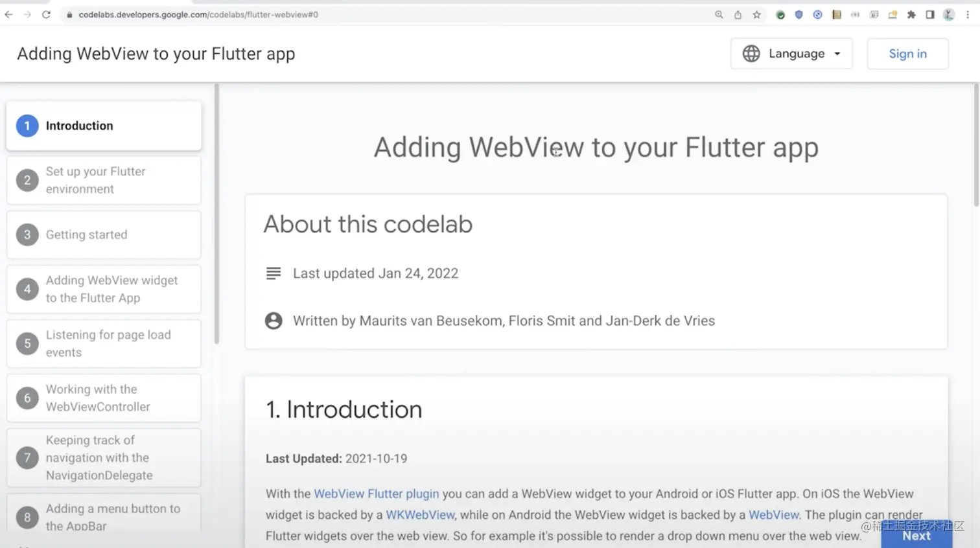This screenshot has height=548, width=980.
Task: Jump to step 6 Working with the WebViewController
Action: [104, 398]
